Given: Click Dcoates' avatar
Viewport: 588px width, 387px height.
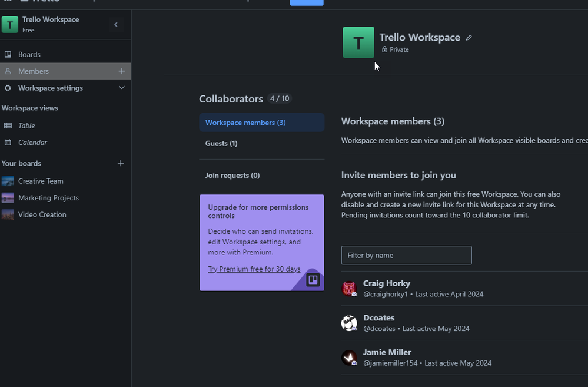Looking at the screenshot, I should (349, 323).
